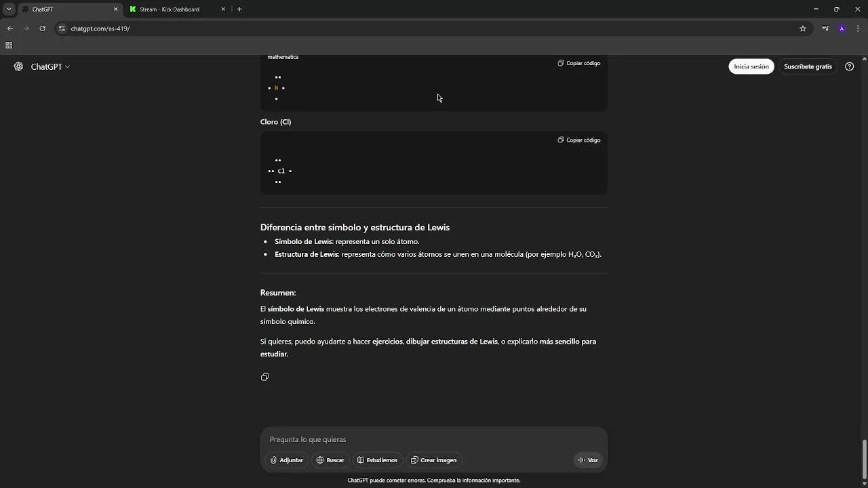
Task: Open the media control icon in toolbar
Action: click(x=825, y=28)
